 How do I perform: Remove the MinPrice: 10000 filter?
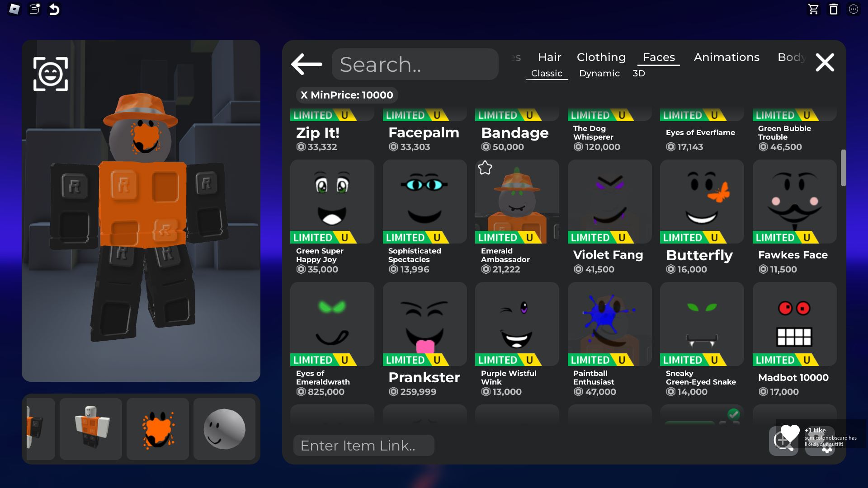click(x=304, y=95)
